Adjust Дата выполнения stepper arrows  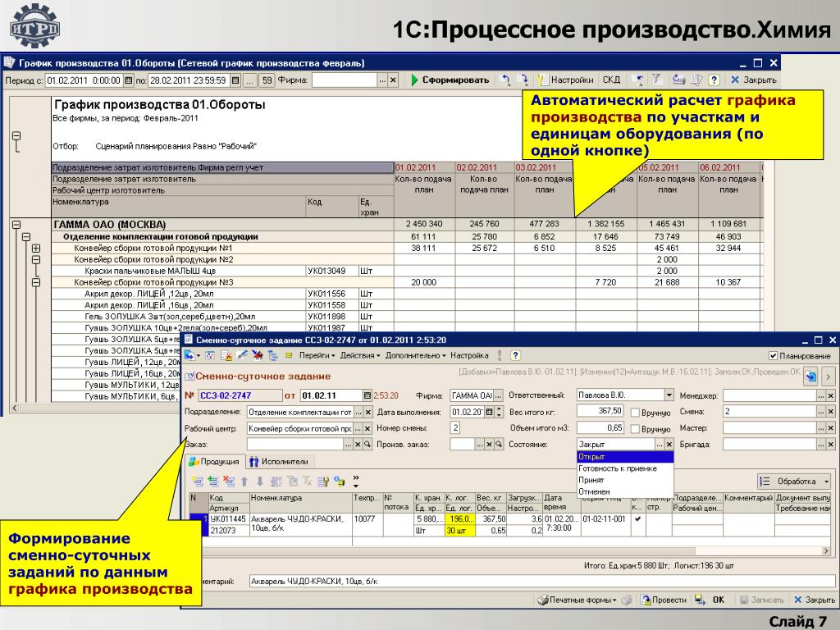coord(500,412)
